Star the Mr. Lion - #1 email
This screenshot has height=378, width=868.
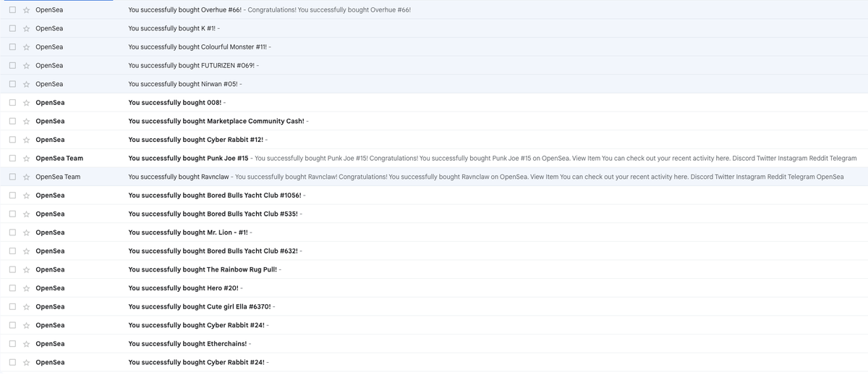(x=27, y=232)
